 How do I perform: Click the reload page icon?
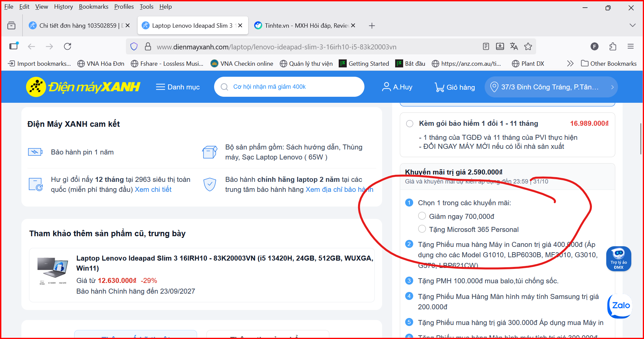point(67,46)
